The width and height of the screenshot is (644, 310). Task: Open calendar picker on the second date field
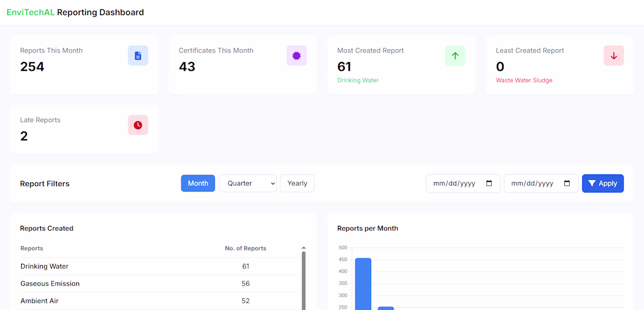click(x=567, y=184)
